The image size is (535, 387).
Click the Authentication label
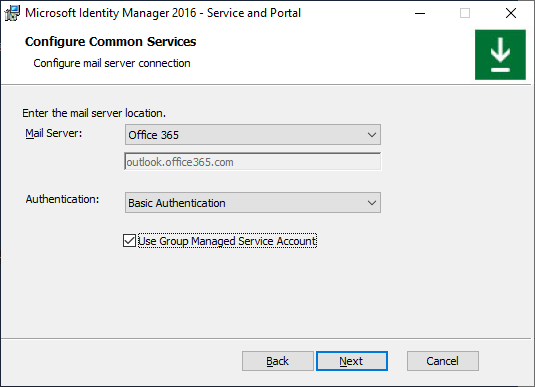(x=62, y=199)
